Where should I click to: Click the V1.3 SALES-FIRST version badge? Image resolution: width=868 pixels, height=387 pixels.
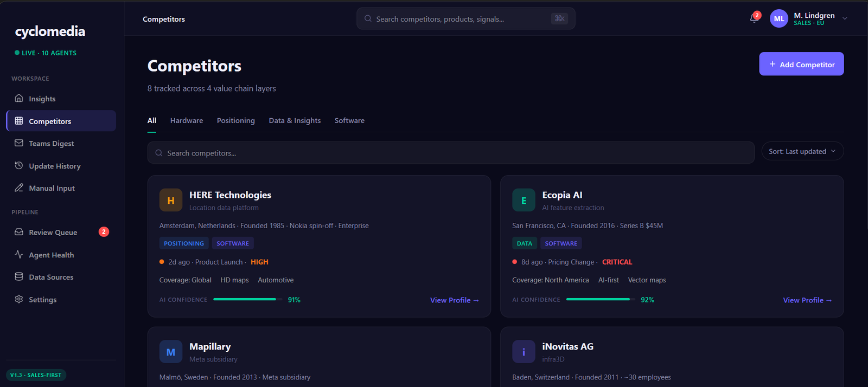coord(36,375)
